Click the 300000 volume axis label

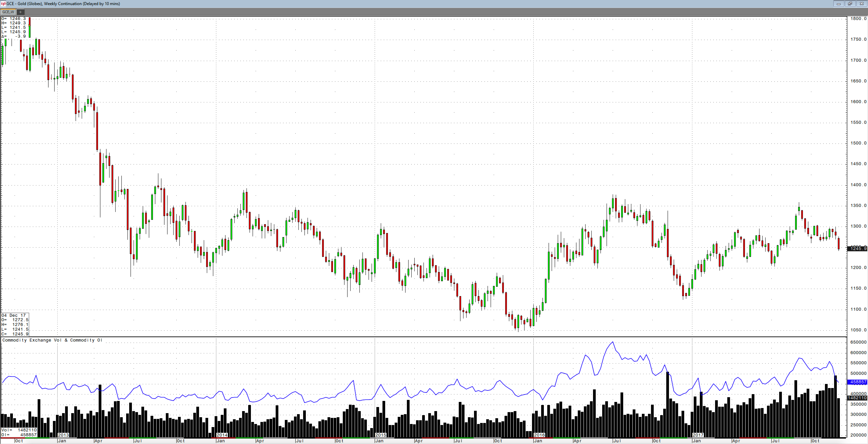click(858, 414)
